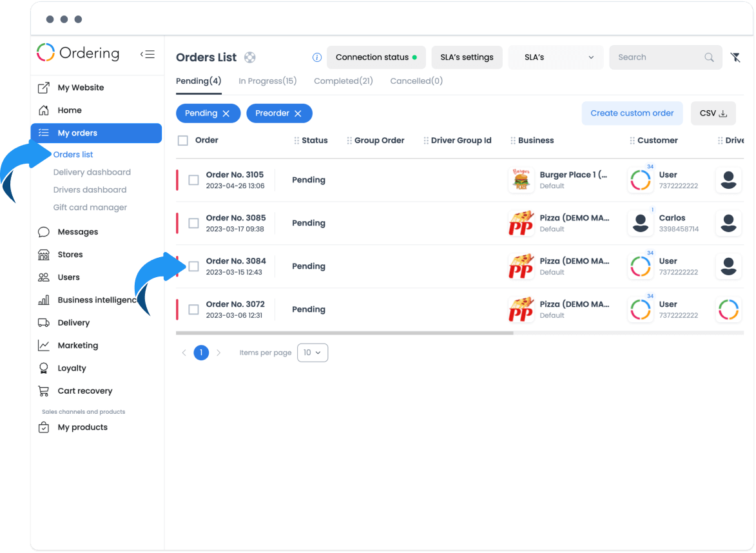Viewport: 756px width, 553px height.
Task: Download orders with CSV button
Action: (x=713, y=113)
